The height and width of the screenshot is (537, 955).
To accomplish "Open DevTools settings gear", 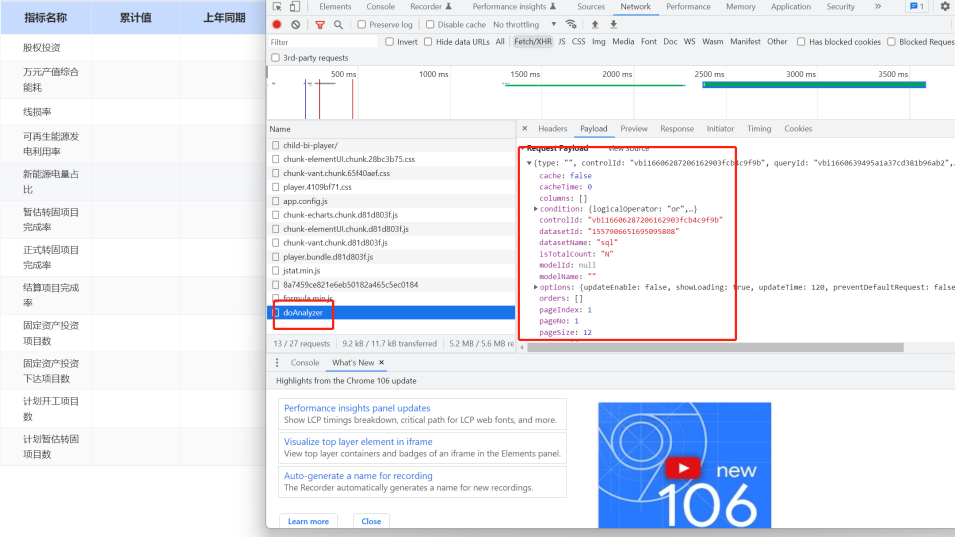I will (x=945, y=6).
